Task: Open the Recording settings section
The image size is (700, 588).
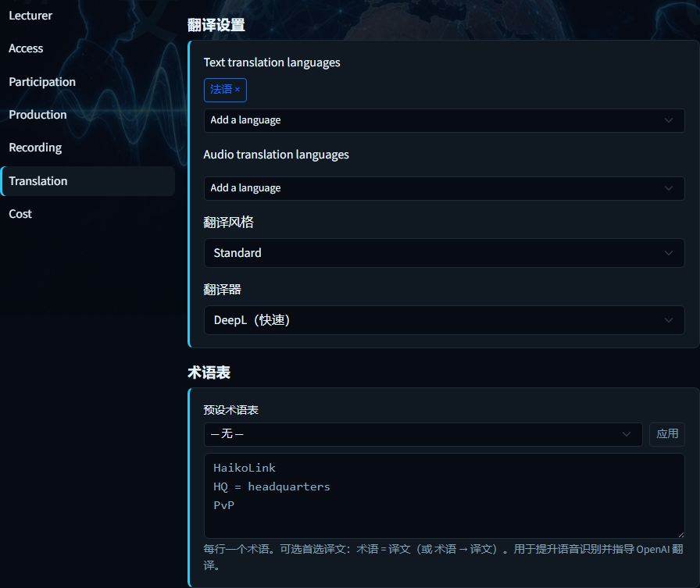Action: pos(35,148)
